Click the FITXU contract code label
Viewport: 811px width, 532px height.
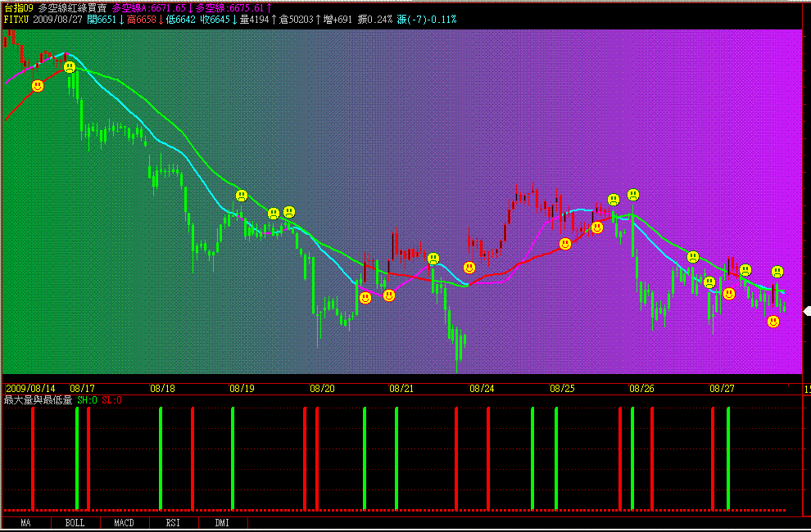click(16, 19)
